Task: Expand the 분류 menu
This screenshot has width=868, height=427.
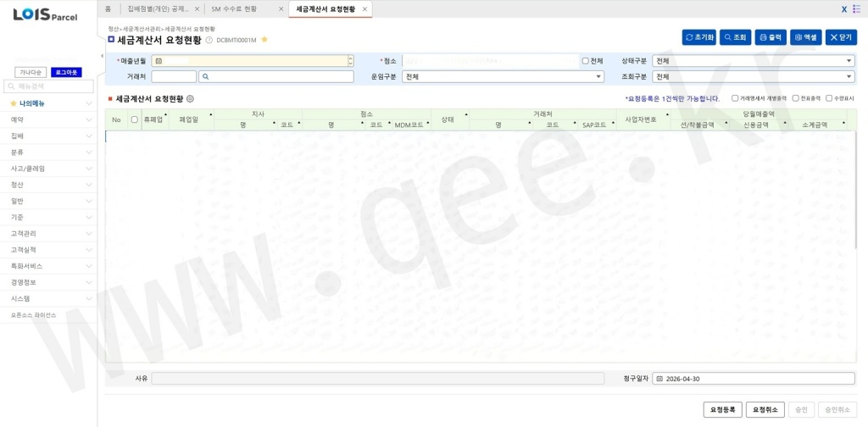Action: pyautogui.click(x=48, y=152)
